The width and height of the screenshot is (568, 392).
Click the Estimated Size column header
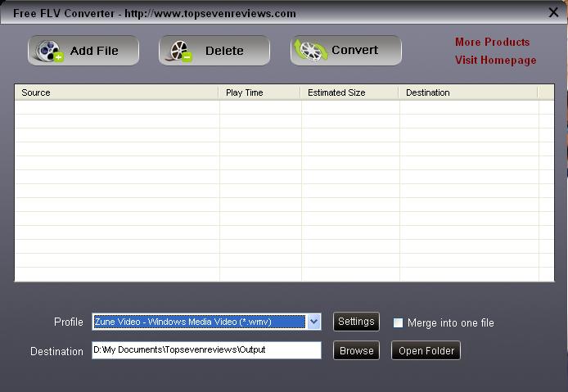point(349,92)
